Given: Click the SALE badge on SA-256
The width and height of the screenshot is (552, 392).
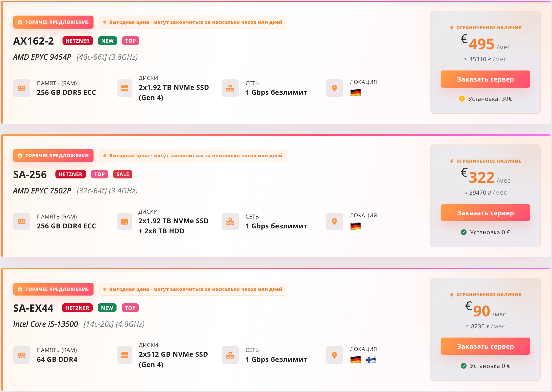Looking at the screenshot, I should tap(123, 174).
